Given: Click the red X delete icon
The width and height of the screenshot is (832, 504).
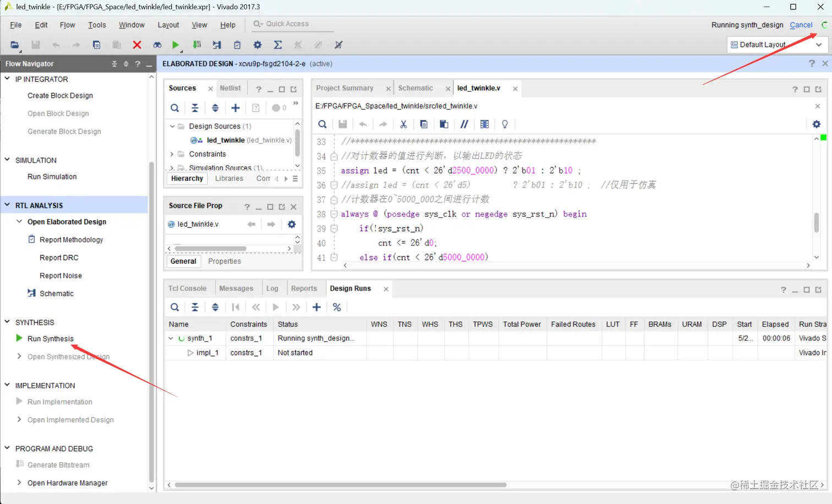Looking at the screenshot, I should point(137,45).
